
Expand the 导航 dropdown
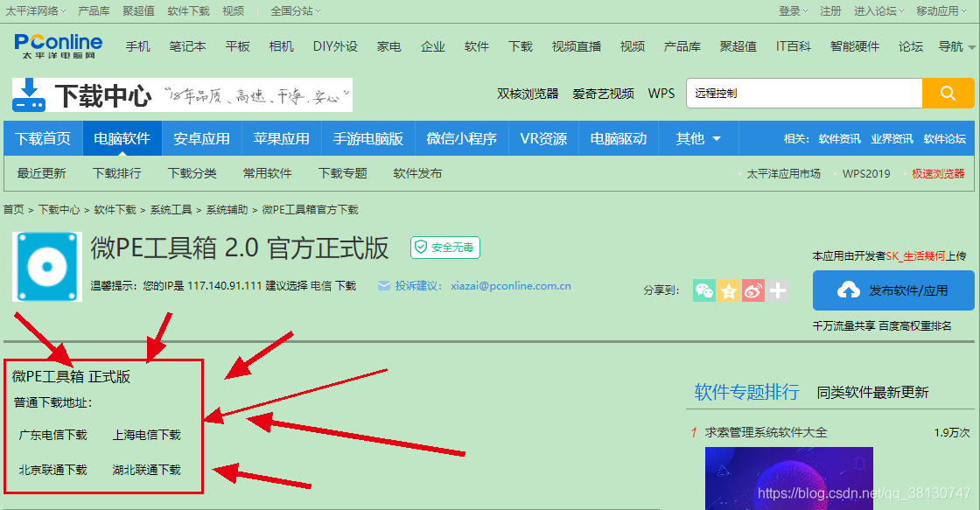point(956,46)
